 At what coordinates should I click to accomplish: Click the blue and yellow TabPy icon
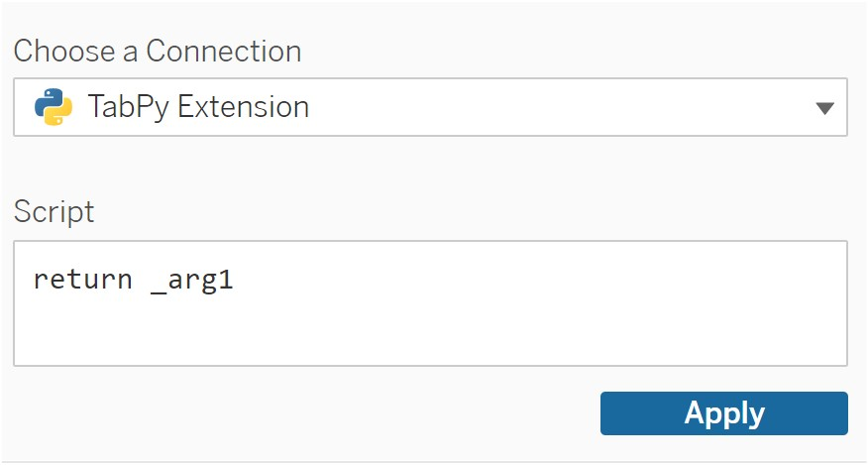tap(54, 106)
